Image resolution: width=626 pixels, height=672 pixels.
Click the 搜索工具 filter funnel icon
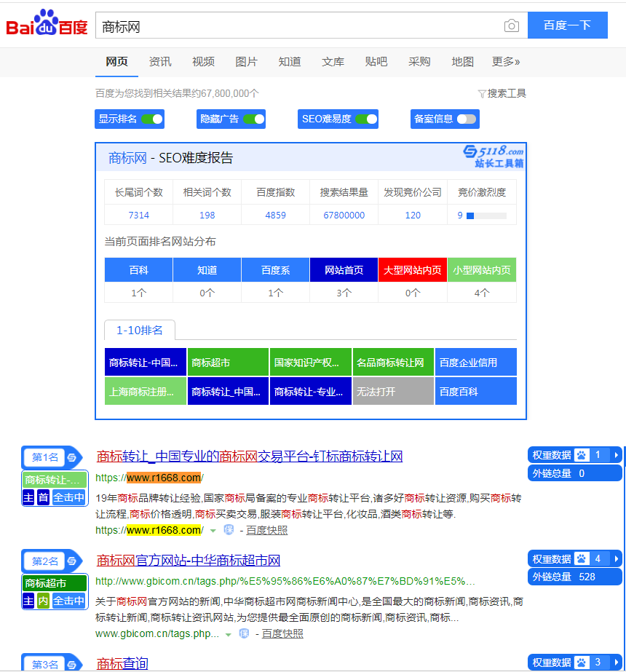[482, 94]
